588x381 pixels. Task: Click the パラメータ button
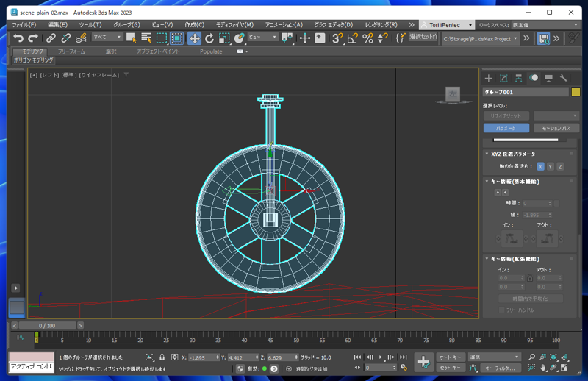(506, 128)
